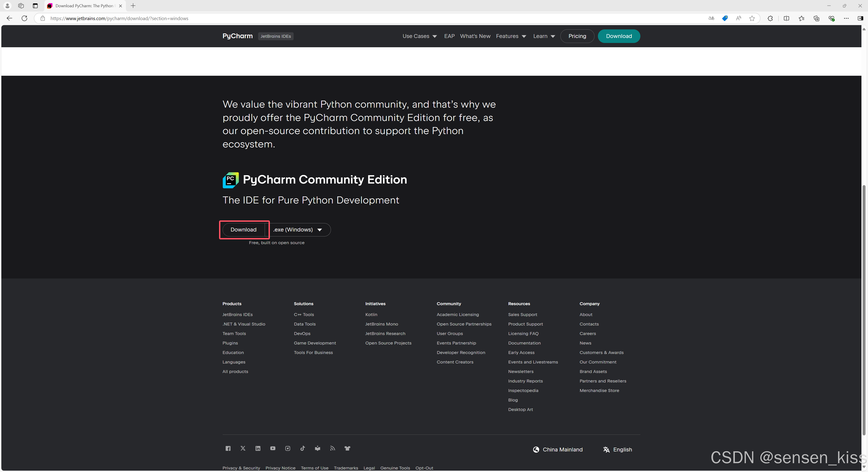This screenshot has height=472, width=868.
Task: Click the address bar URL
Action: [119, 18]
